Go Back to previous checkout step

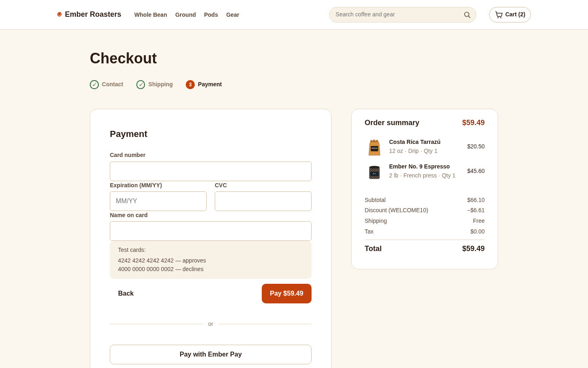coord(126,294)
